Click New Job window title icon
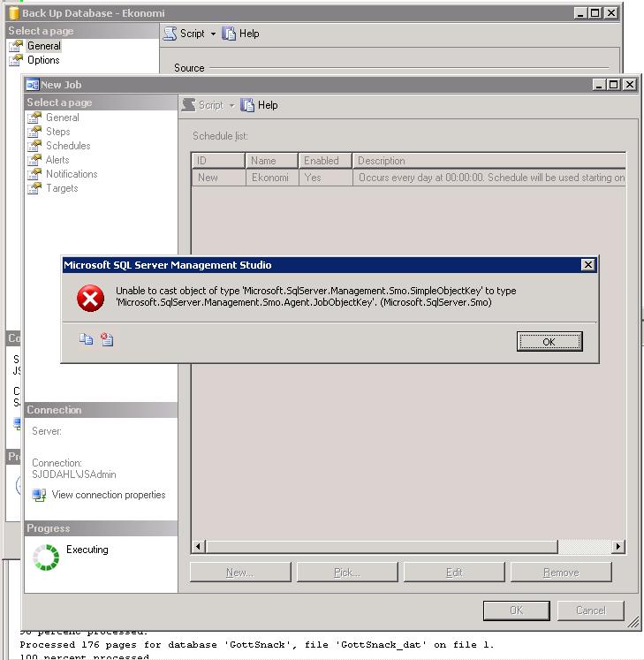The height and width of the screenshot is (660, 644). tap(33, 85)
